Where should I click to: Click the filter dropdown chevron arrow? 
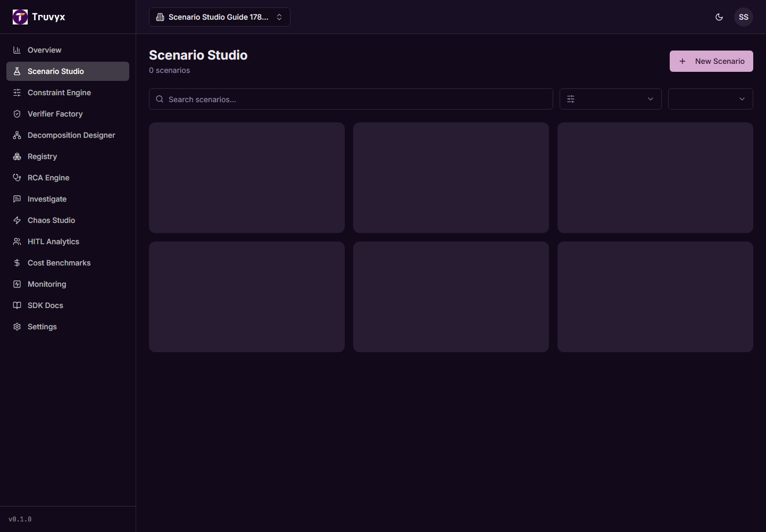(x=651, y=99)
